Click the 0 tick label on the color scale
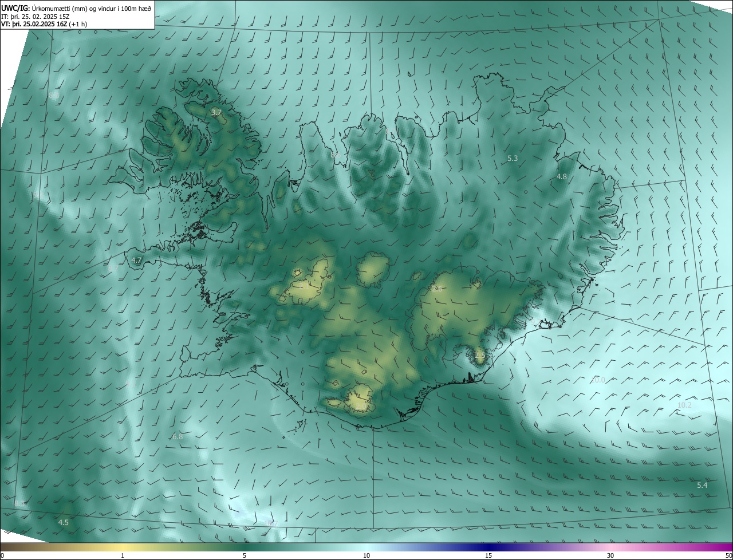Screen dimensions: 733x560 click(x=2, y=555)
